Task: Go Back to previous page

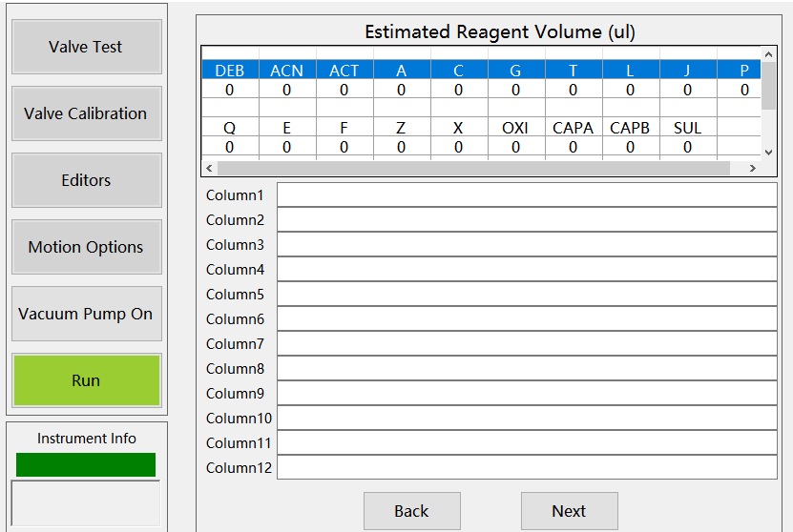Action: click(x=411, y=511)
